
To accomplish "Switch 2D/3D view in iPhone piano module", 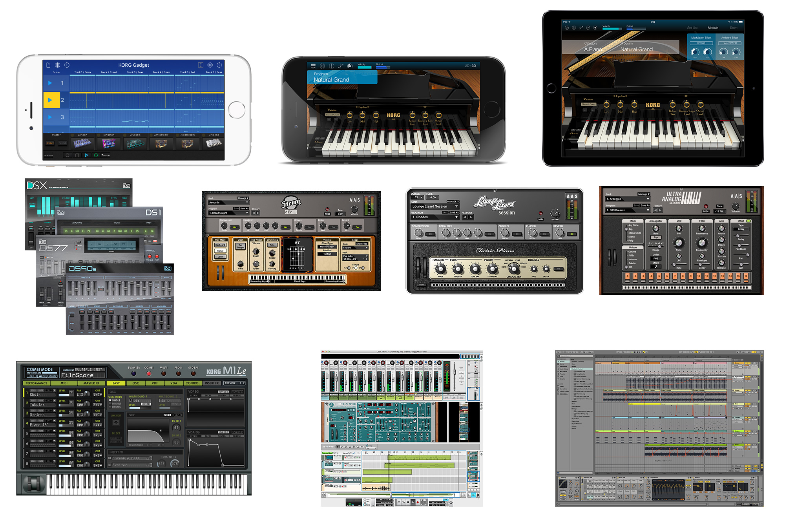I will (x=470, y=66).
